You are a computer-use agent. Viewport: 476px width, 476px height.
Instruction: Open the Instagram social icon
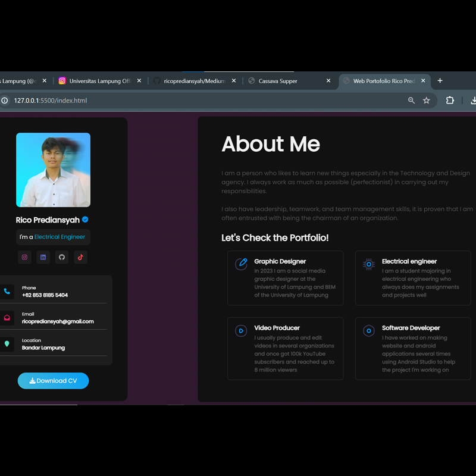24,257
